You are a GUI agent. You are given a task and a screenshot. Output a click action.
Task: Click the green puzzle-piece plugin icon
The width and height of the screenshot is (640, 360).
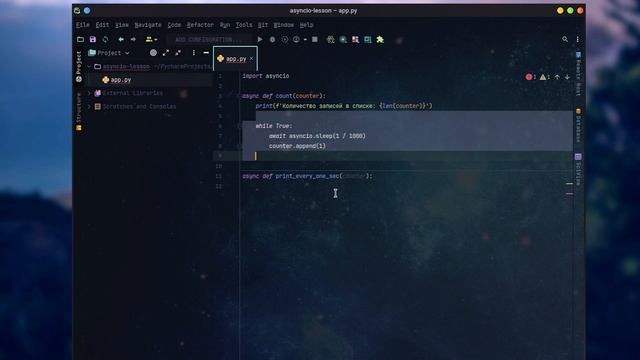[380, 40]
